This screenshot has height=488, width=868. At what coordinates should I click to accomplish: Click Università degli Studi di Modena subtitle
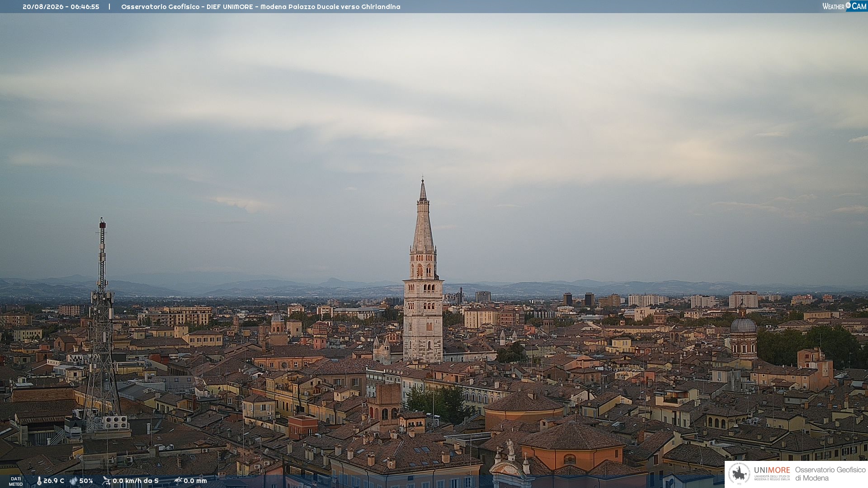click(772, 478)
